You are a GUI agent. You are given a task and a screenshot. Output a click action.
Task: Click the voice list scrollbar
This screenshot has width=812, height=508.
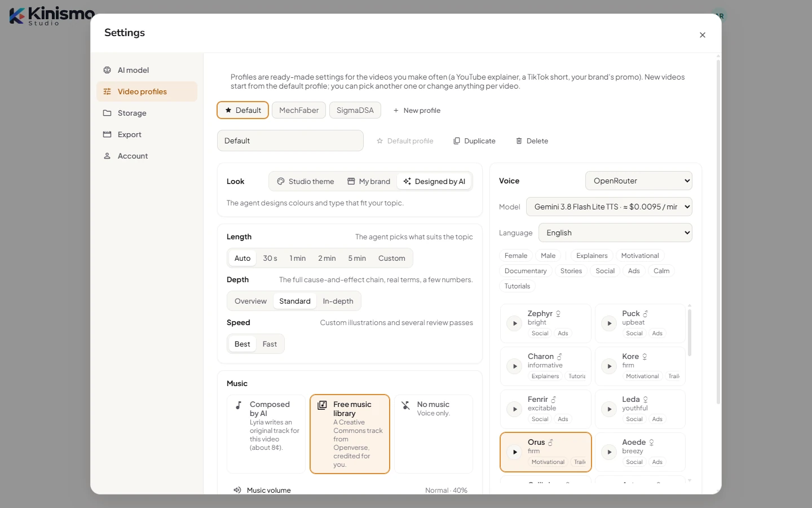point(689,332)
